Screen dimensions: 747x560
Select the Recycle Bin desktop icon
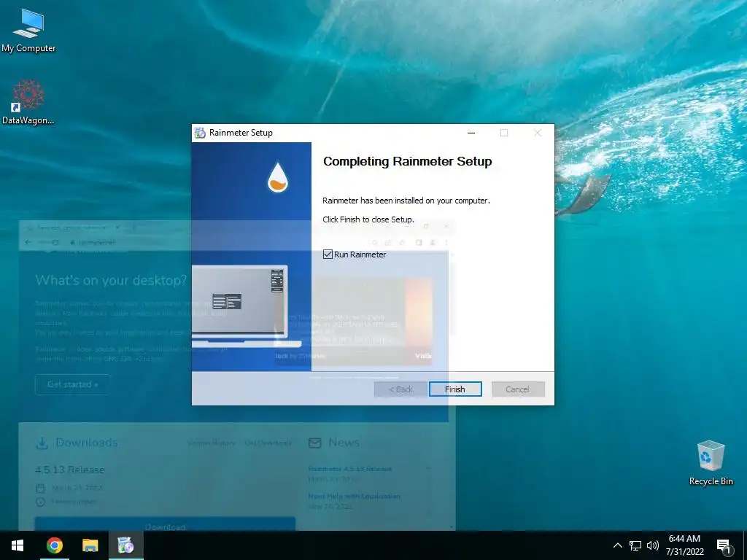711,463
